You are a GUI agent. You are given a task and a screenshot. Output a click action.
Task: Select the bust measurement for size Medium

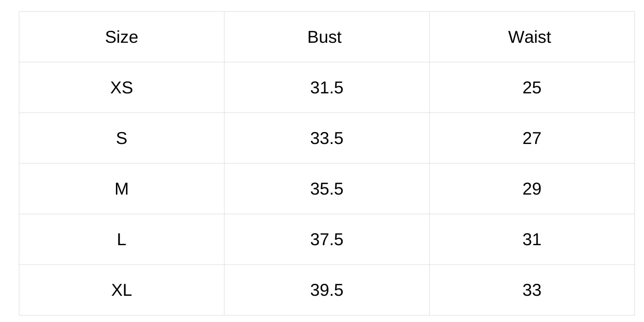coord(327,189)
